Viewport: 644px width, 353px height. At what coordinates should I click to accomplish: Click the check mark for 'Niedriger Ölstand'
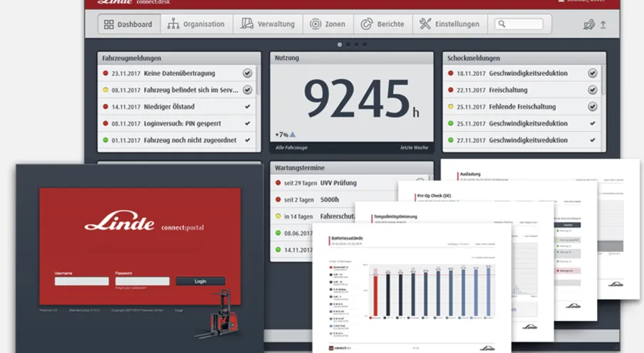(247, 106)
